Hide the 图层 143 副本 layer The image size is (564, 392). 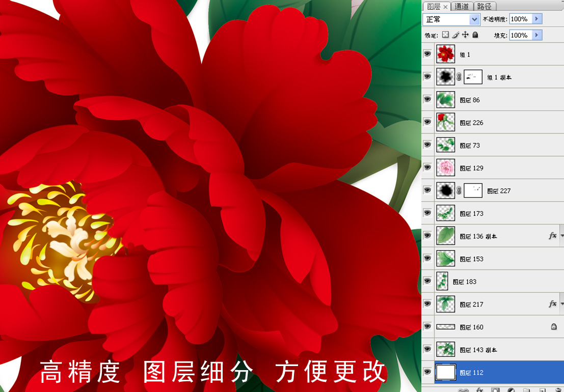[x=427, y=349]
